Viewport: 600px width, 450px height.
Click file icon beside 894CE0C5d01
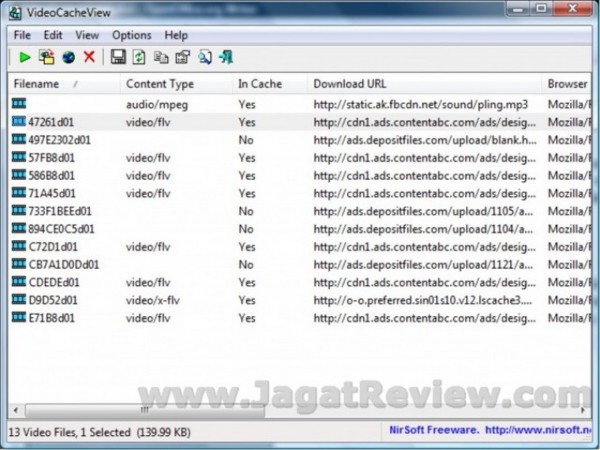pos(19,228)
